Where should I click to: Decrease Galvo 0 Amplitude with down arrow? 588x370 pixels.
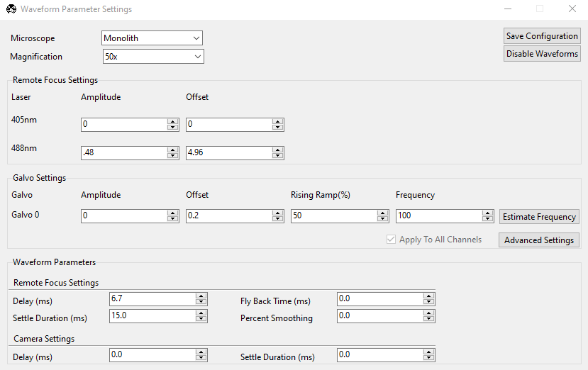click(173, 219)
